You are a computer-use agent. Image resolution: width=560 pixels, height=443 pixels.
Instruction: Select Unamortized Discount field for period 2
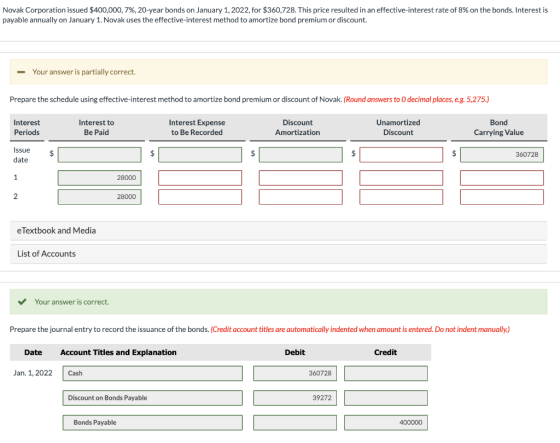401,197
